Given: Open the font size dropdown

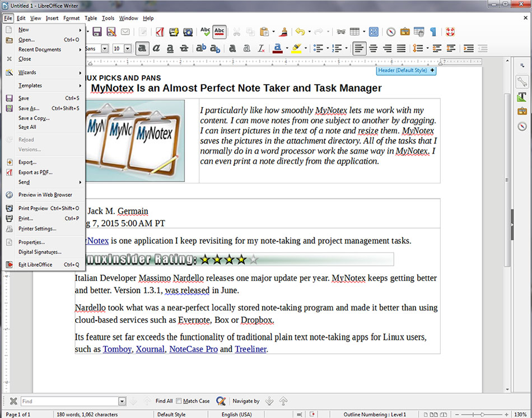Looking at the screenshot, I should pyautogui.click(x=128, y=49).
